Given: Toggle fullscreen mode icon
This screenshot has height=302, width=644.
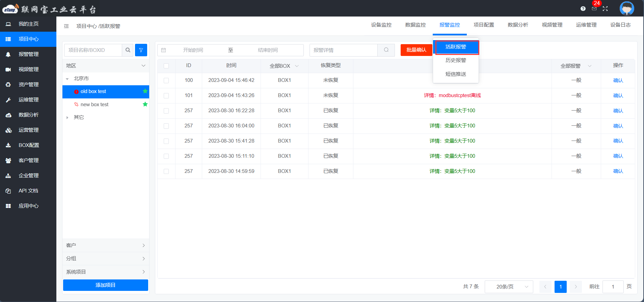Looking at the screenshot, I should 605,9.
